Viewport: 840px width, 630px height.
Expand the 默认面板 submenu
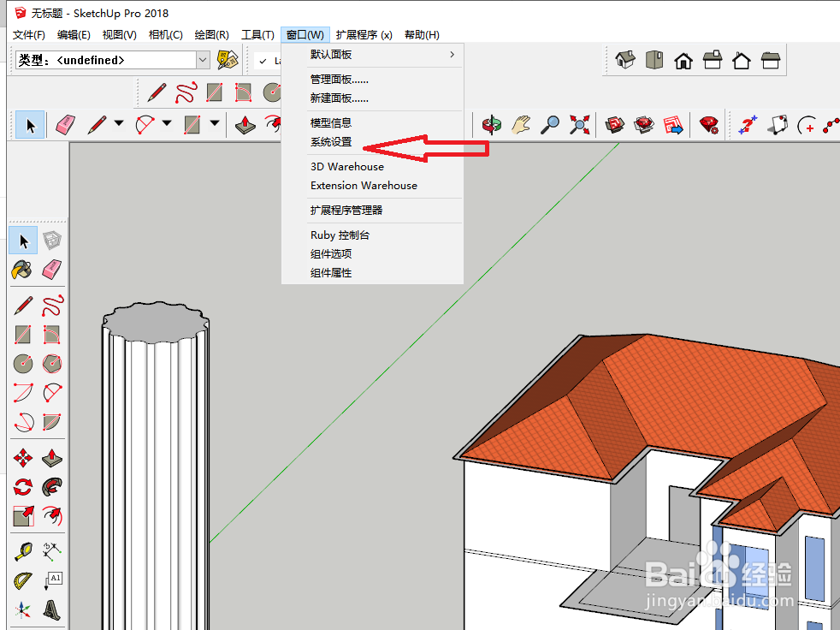pos(372,55)
